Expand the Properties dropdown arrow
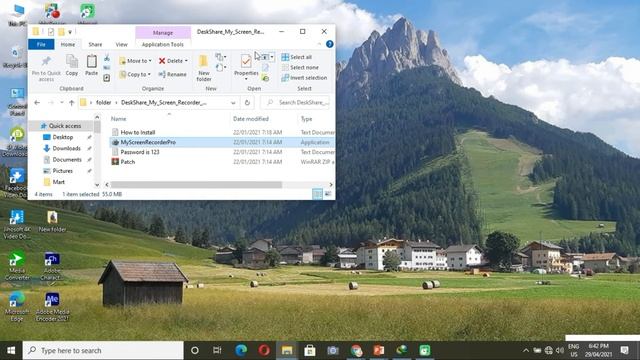Screen dimensions: 640x360 [x=246, y=79]
